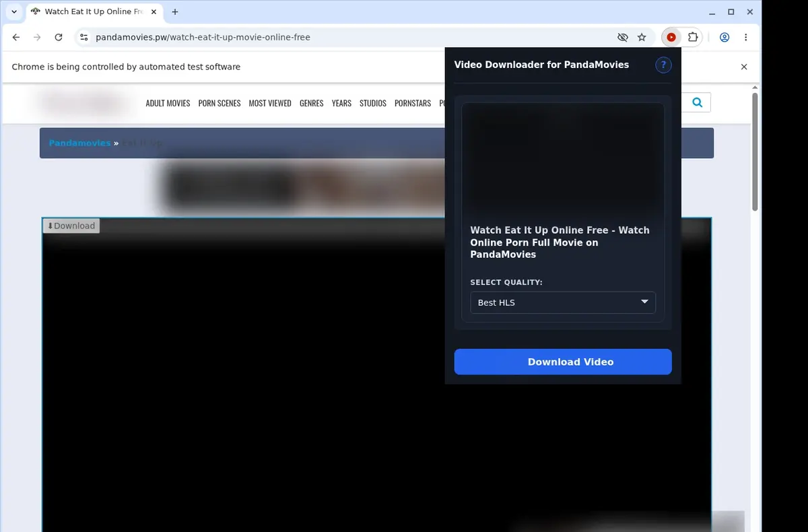Select the Watch Eat It Up browser tab
The width and height of the screenshot is (808, 532).
(x=94, y=12)
